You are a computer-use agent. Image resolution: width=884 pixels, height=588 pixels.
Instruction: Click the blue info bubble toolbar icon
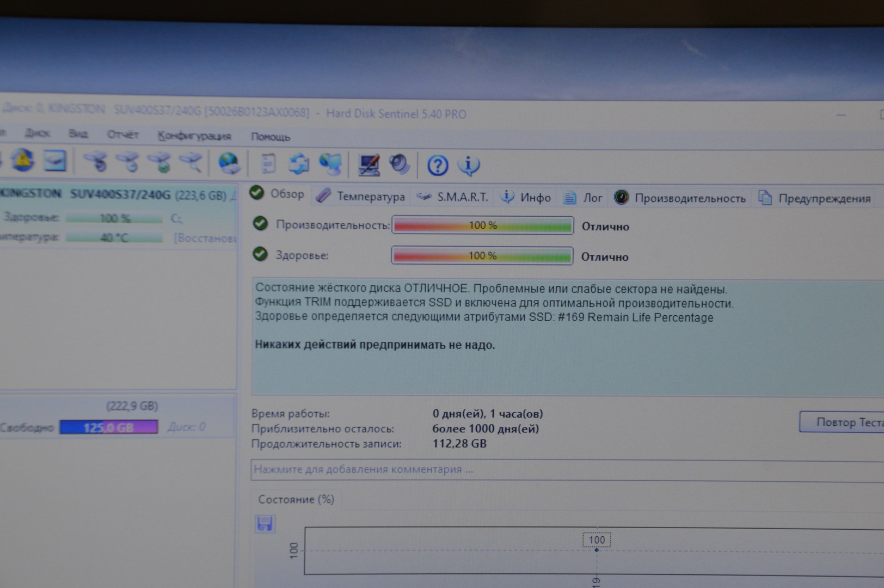[x=469, y=166]
